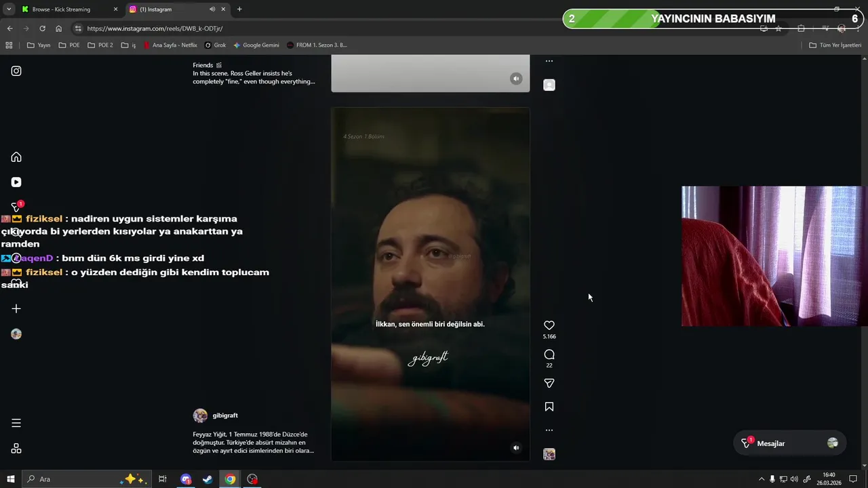Open more options for the Friends reel
This screenshot has width=868, height=488.
(549, 61)
